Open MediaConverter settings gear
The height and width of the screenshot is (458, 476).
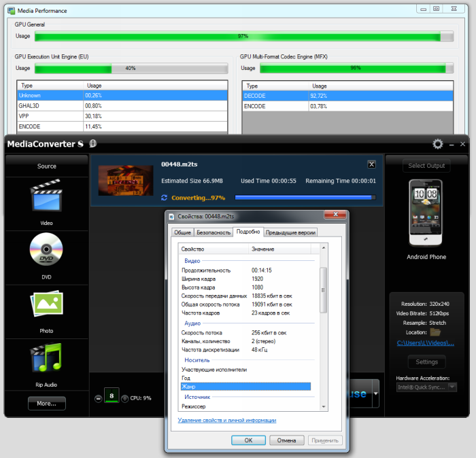[x=438, y=144]
